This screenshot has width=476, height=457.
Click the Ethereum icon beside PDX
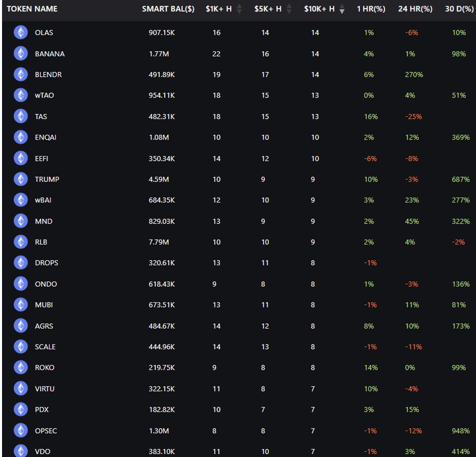pos(21,409)
